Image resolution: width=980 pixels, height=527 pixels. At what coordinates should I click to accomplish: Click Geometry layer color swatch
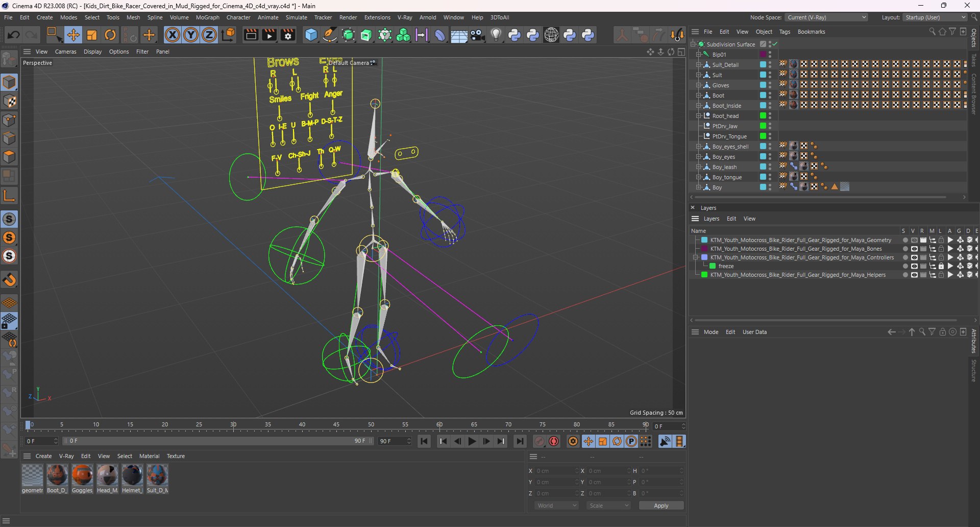[x=704, y=240]
